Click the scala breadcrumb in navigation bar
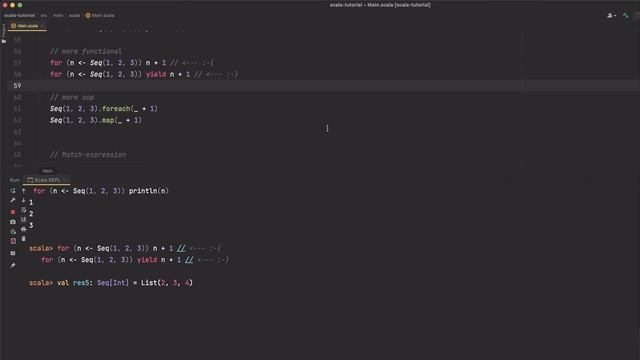Screen dimensions: 640x360 pyautogui.click(x=74, y=16)
